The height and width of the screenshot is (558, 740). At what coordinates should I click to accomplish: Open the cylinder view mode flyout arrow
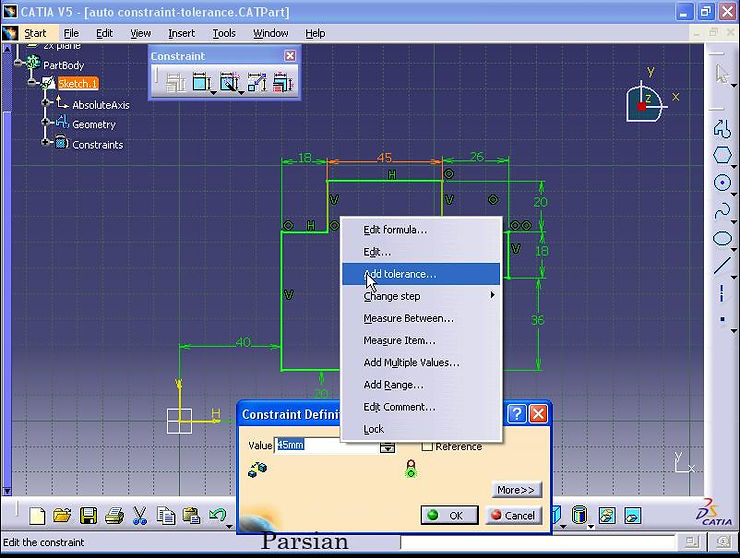click(x=590, y=526)
